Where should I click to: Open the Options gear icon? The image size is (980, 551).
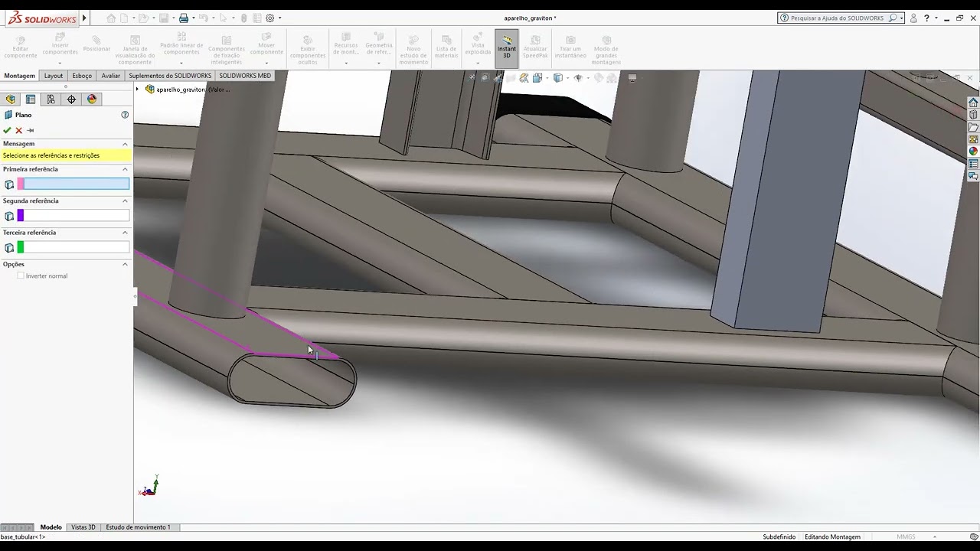coord(269,18)
